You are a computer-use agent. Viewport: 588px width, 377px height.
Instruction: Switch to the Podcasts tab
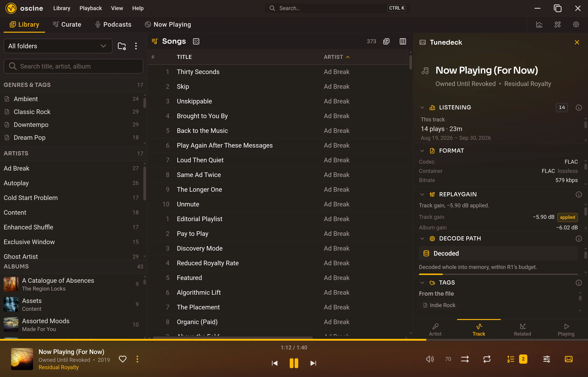[113, 24]
